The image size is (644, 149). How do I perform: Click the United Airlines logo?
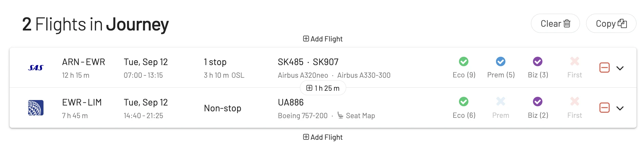tap(36, 108)
